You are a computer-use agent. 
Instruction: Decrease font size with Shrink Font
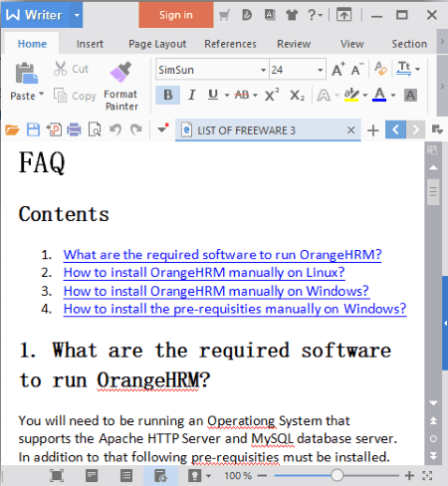click(357, 70)
